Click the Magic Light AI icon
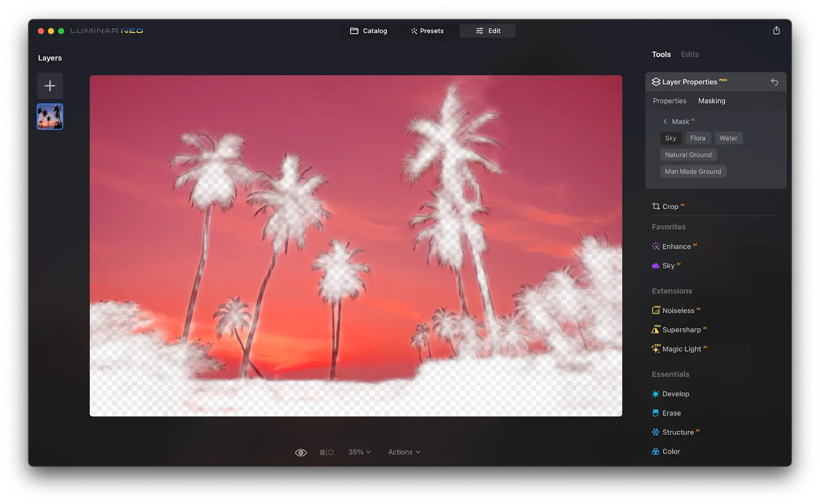The height and width of the screenshot is (504, 820). [x=655, y=349]
